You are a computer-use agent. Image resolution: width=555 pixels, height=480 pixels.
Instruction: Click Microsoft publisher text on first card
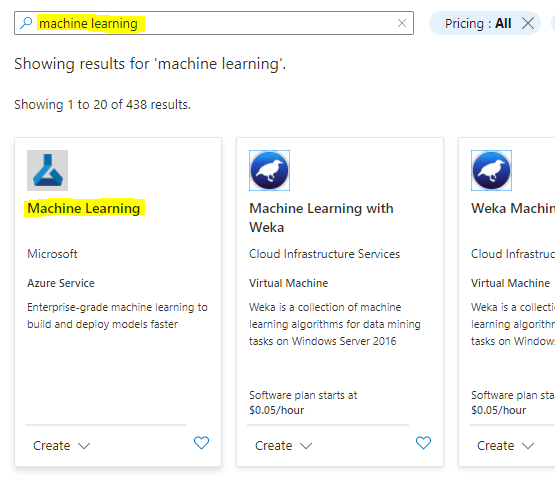(52, 254)
